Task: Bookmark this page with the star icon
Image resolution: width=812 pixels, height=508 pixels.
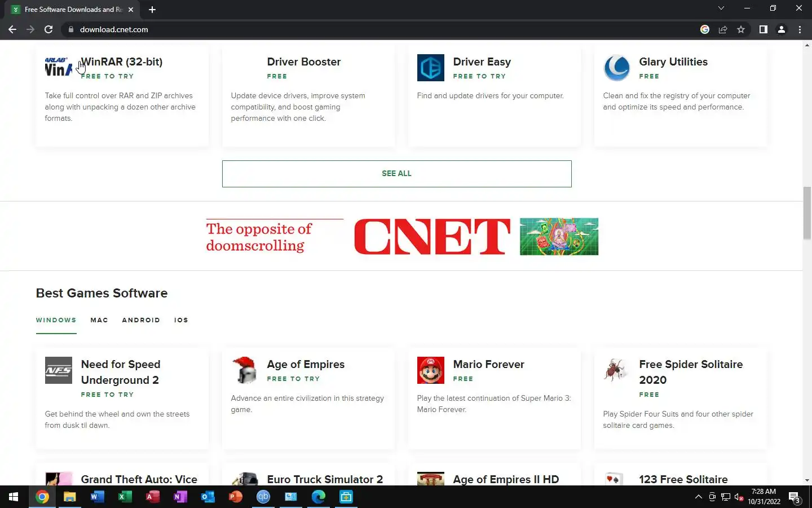Action: (x=741, y=29)
